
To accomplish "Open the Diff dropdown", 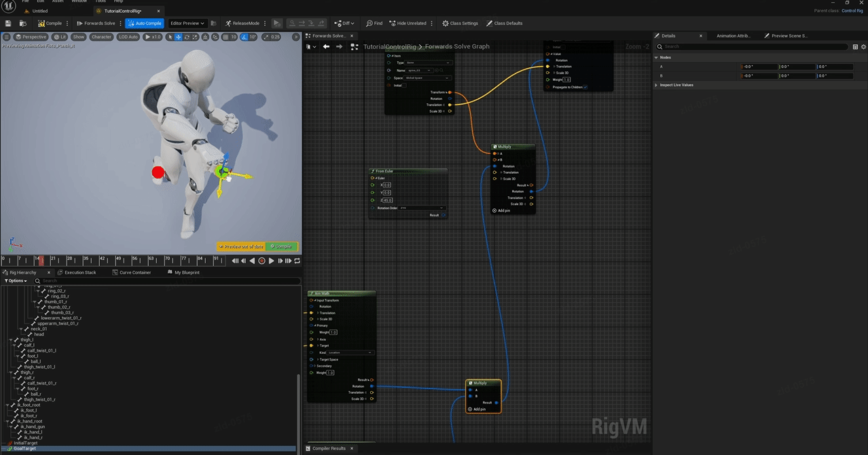I will click(345, 23).
